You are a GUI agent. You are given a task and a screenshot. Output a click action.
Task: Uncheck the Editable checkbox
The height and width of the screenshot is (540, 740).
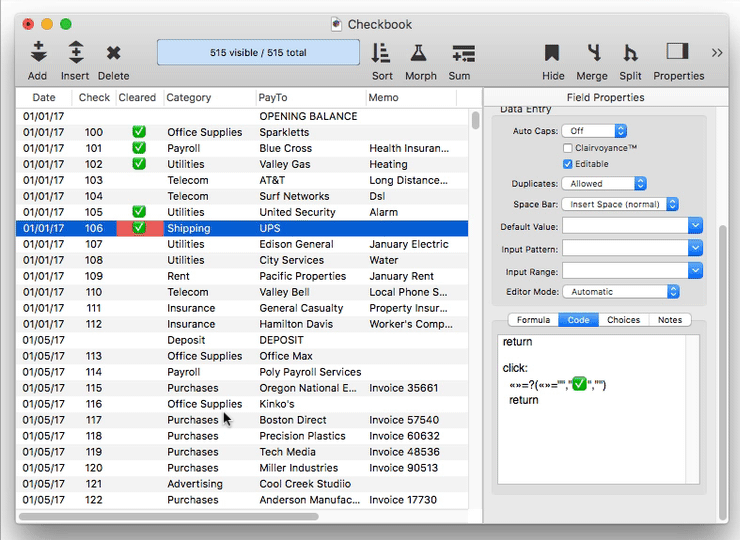click(x=568, y=164)
